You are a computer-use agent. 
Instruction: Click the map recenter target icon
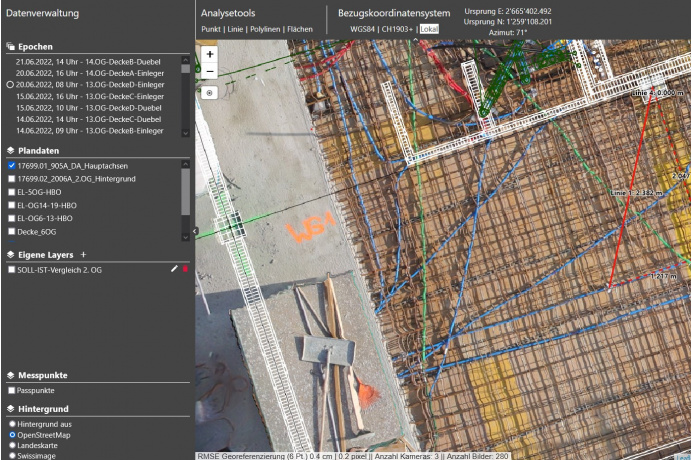click(210, 92)
